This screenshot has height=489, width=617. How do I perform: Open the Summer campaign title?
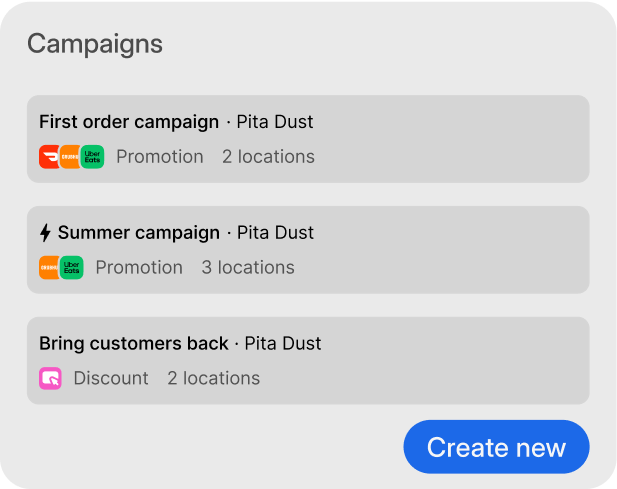[139, 233]
